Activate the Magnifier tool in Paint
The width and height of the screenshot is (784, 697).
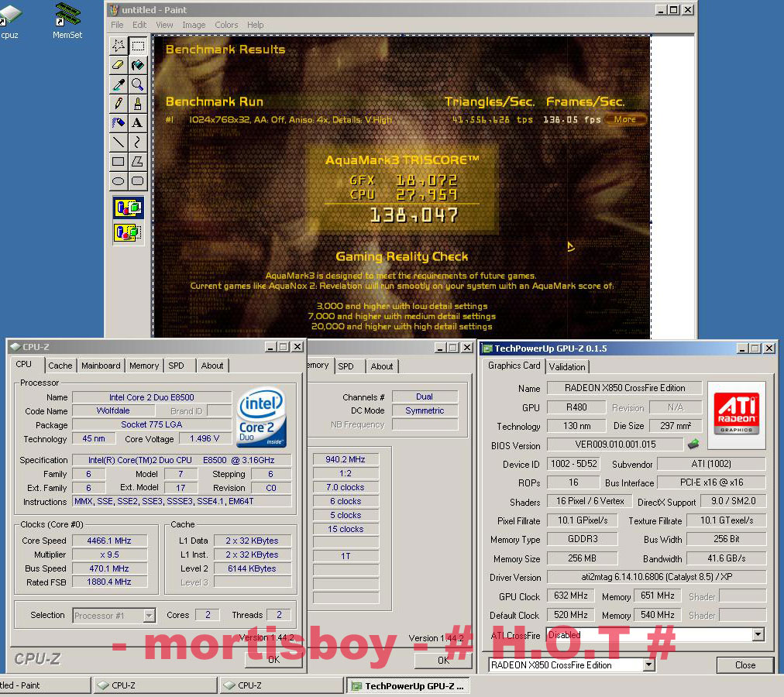pos(138,84)
